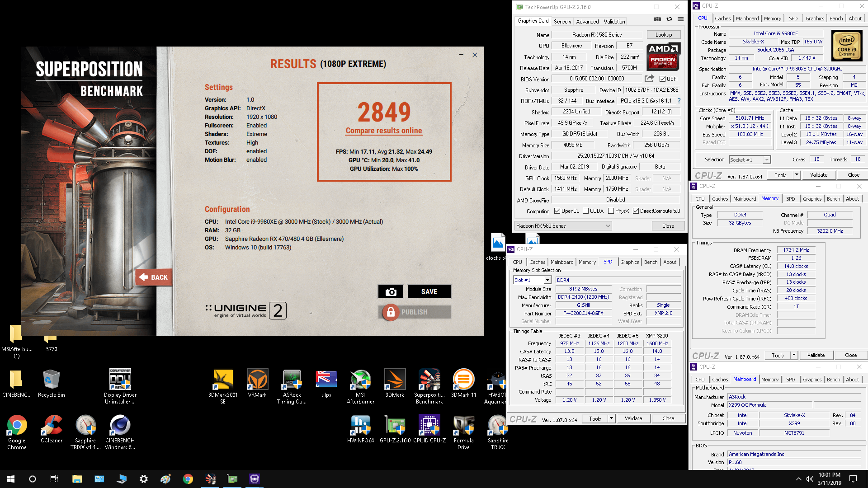
Task: Toggle UEFI checkbox in GPU-Z
Action: (662, 79)
